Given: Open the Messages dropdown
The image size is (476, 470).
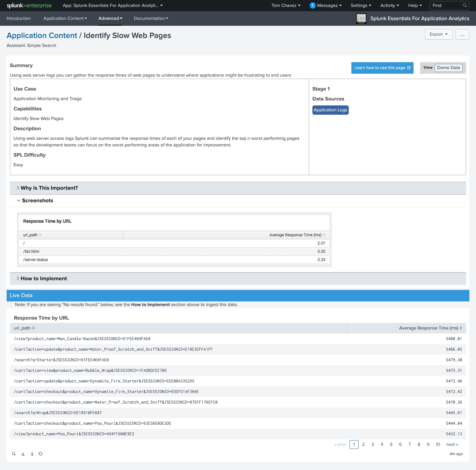Looking at the screenshot, I should coord(329,5).
